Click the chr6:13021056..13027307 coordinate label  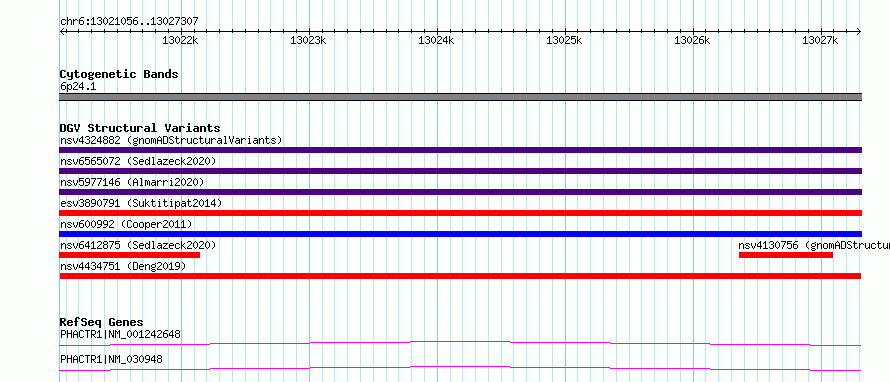pyautogui.click(x=129, y=22)
